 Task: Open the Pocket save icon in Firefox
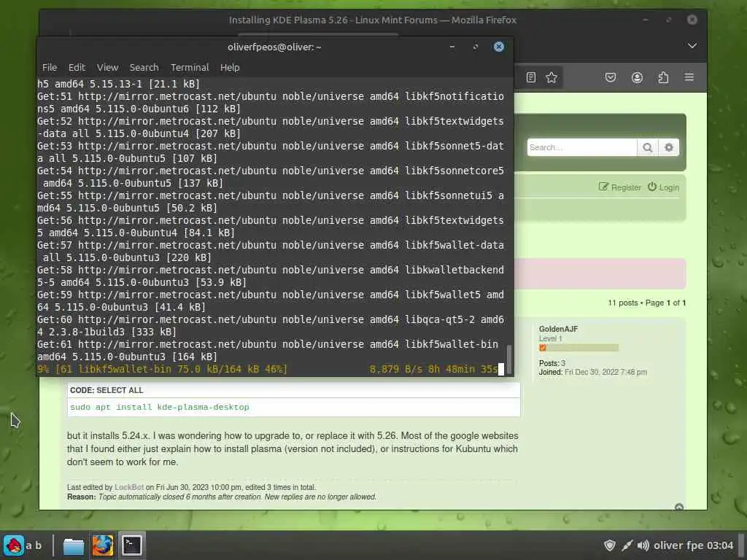coord(611,77)
